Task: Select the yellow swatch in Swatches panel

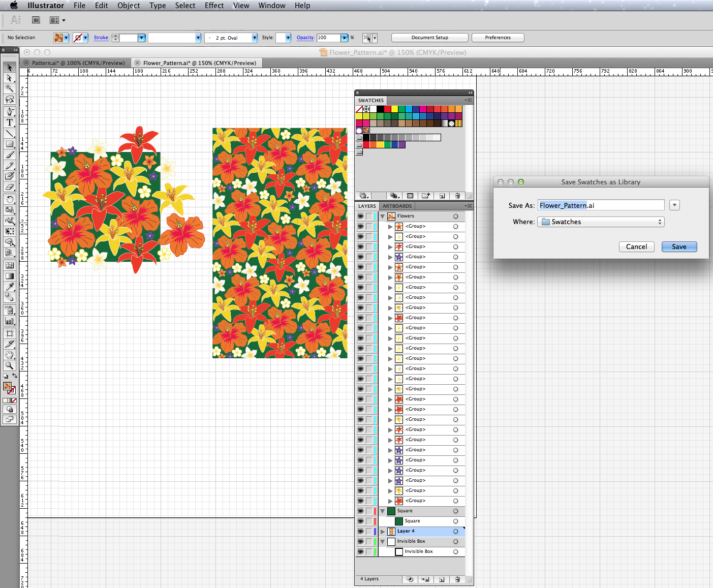Action: [394, 109]
